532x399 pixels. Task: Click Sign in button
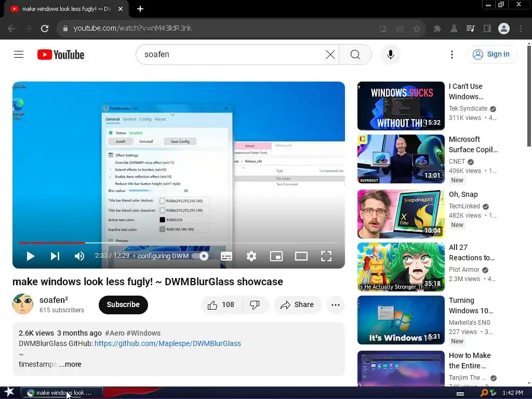pos(492,54)
